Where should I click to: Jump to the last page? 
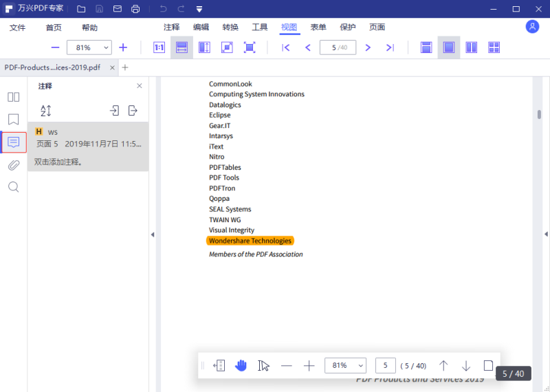click(390, 47)
